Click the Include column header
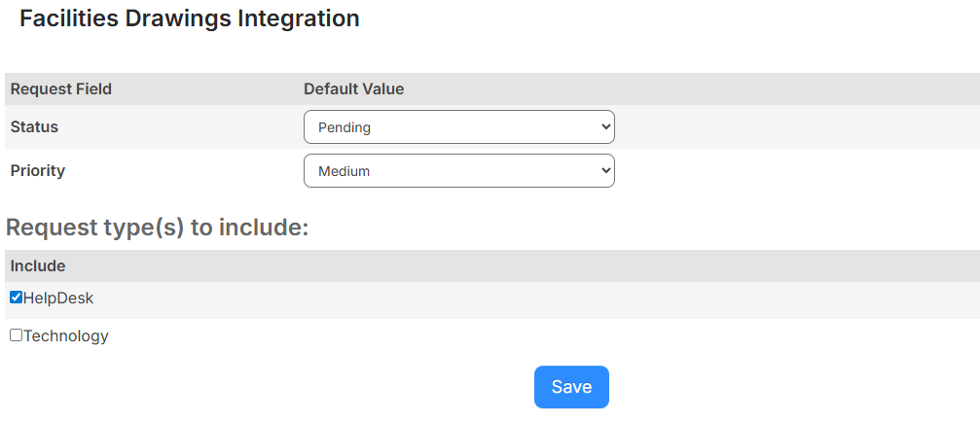980x422 pixels. (38, 266)
